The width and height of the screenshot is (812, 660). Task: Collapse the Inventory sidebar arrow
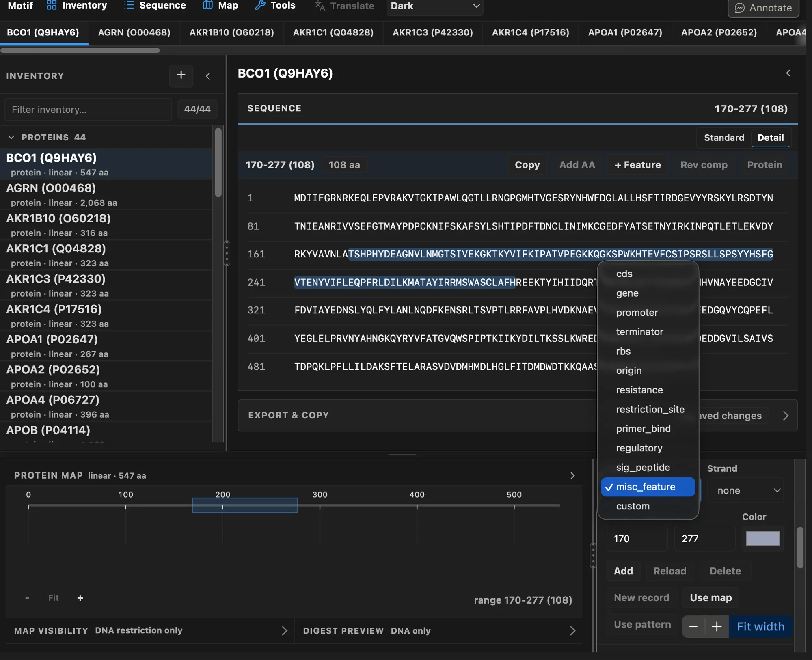click(x=208, y=76)
